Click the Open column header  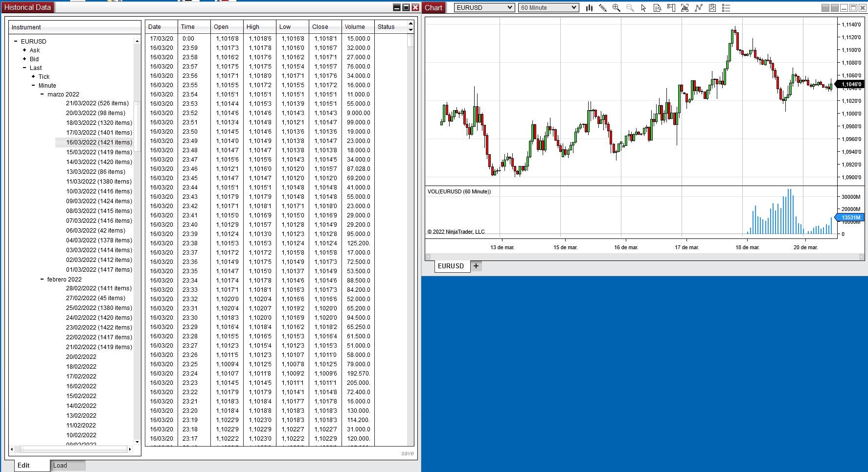tap(227, 27)
